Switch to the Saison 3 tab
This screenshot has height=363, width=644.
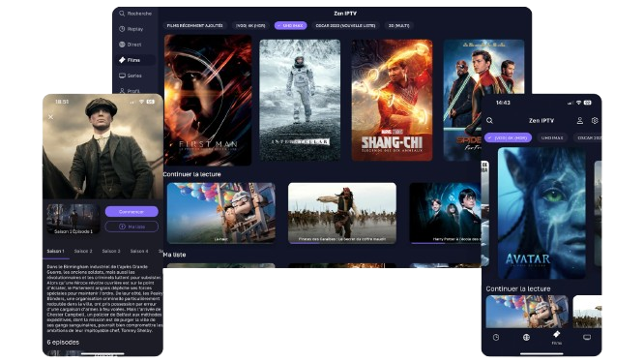coord(111,251)
